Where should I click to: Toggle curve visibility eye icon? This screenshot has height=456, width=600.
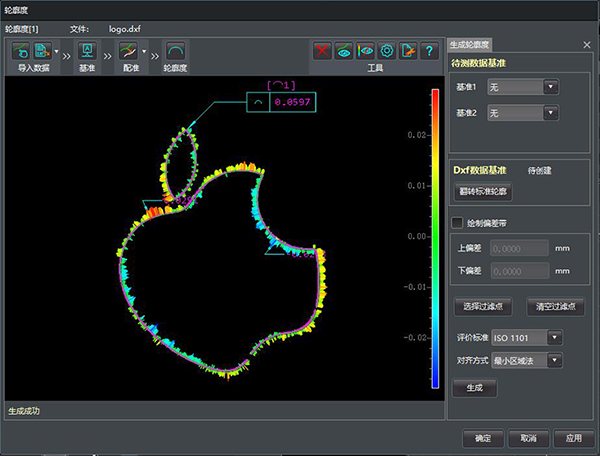tap(344, 50)
